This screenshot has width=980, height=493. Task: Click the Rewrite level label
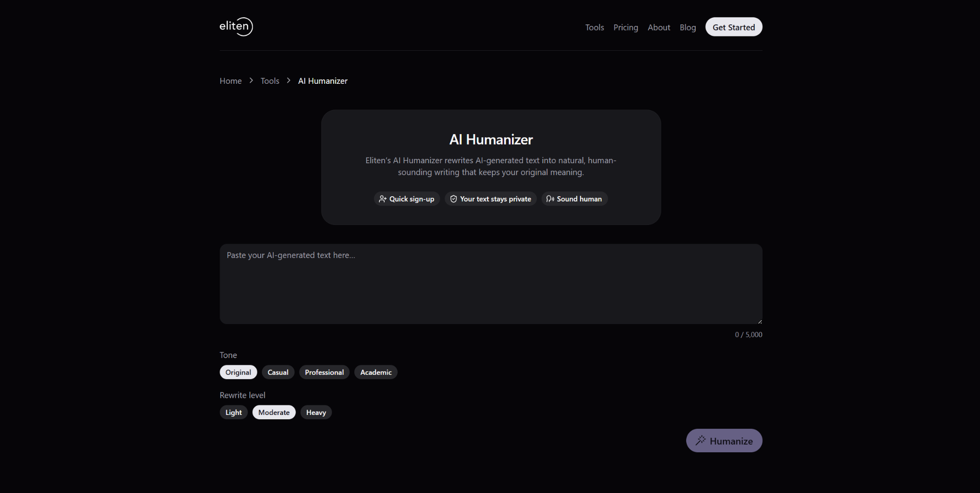(x=243, y=395)
